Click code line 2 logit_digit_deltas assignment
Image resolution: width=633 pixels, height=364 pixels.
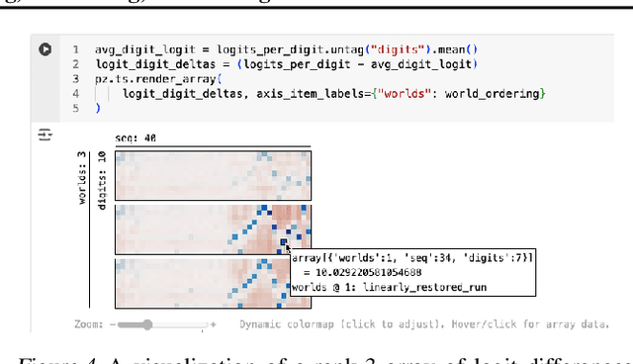coord(286,64)
